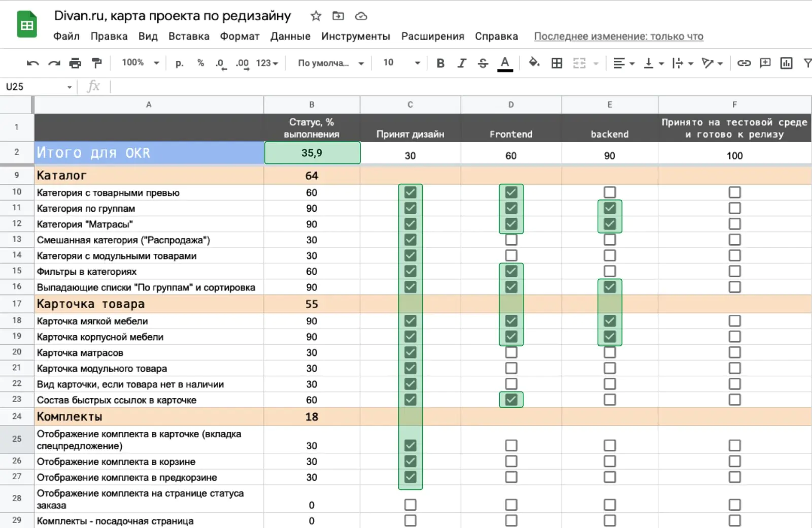The image size is (812, 528).
Task: Click the document title text
Action: click(173, 16)
